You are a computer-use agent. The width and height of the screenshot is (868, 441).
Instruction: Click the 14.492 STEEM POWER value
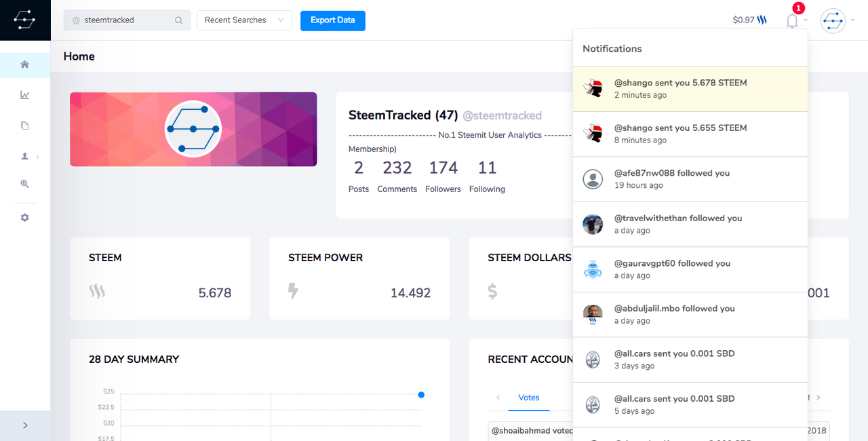[410, 293]
